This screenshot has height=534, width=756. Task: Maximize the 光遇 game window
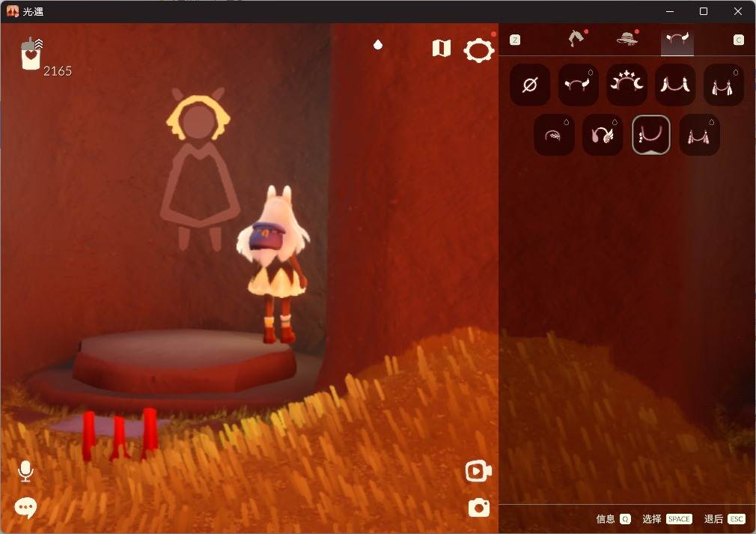(x=704, y=11)
